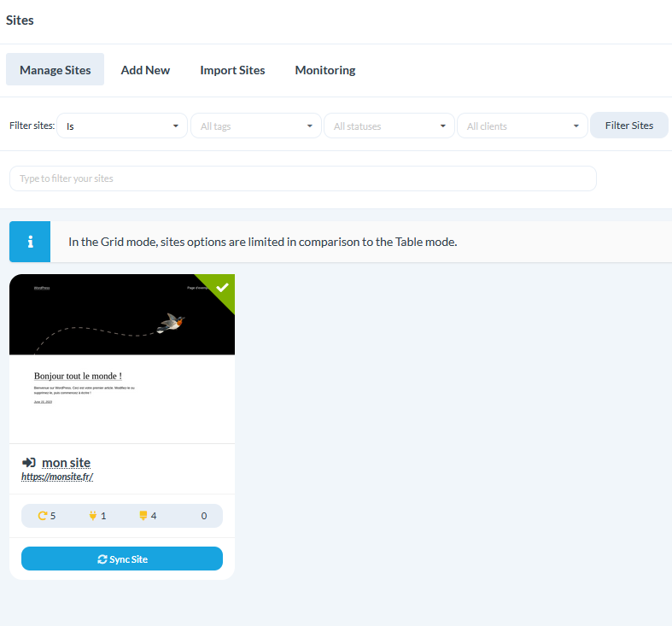Open the mon site title link
Viewport: 672px width, 626px height.
66,462
